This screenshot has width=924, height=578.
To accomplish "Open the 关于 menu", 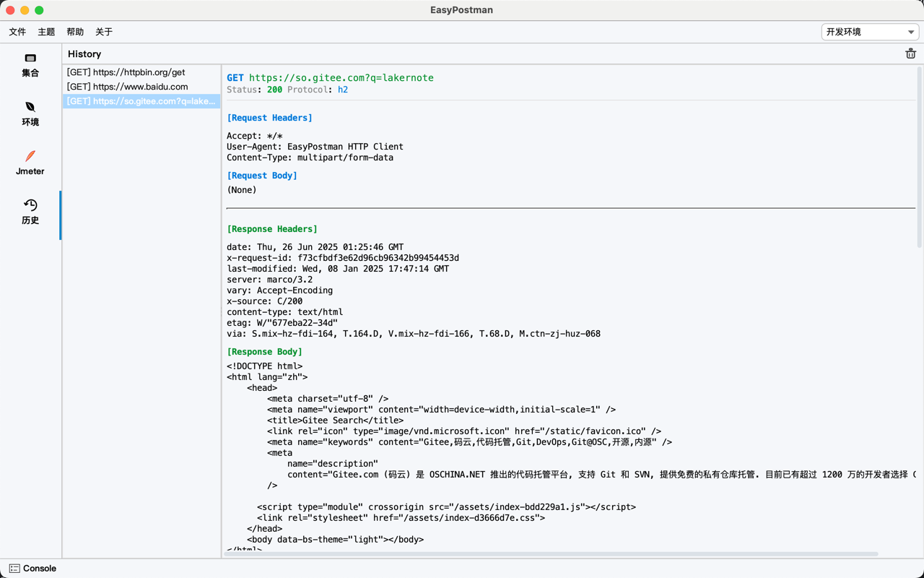I will [x=104, y=32].
